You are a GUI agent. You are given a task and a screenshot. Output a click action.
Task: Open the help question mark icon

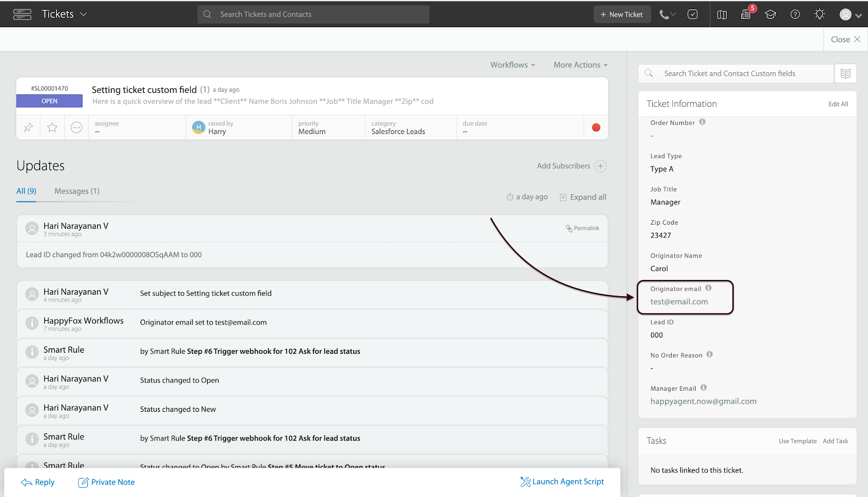[x=795, y=15]
